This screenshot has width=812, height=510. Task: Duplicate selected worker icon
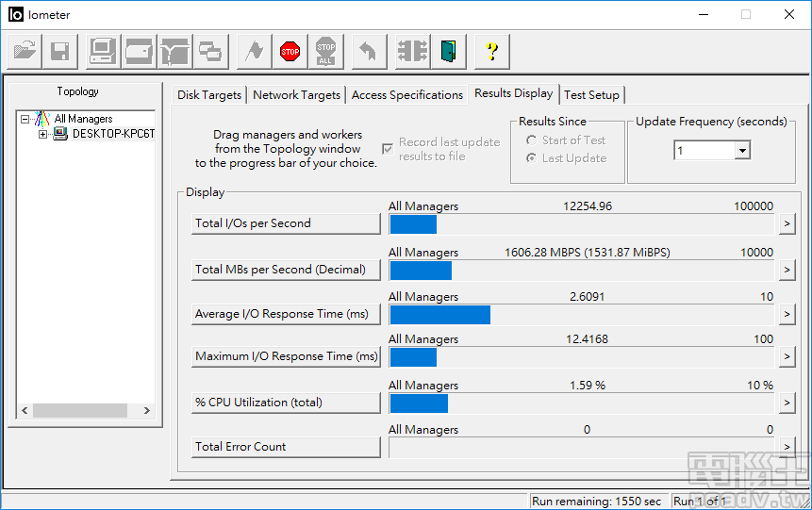click(x=210, y=51)
